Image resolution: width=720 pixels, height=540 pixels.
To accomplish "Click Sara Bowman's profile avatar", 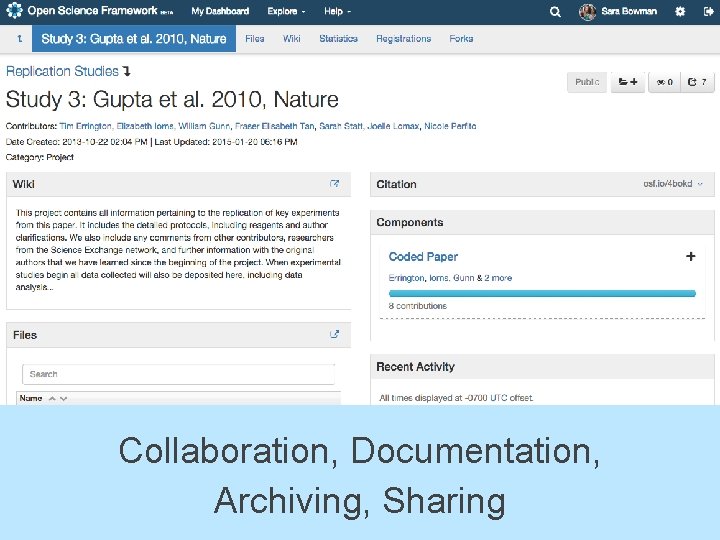I will (x=587, y=11).
